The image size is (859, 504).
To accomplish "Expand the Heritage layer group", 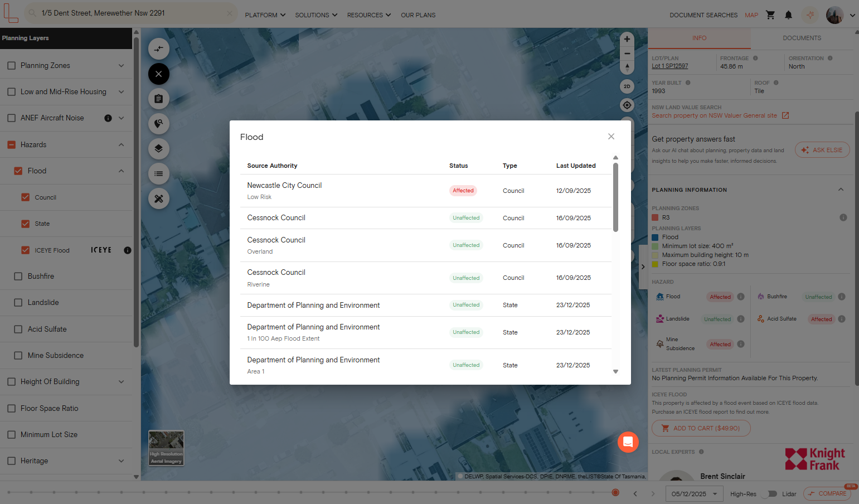I will [x=121, y=461].
